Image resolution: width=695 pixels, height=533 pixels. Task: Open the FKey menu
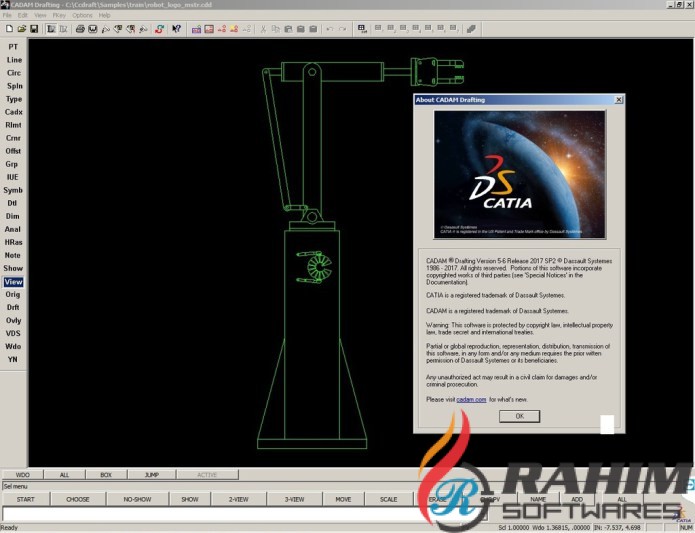pos(58,15)
